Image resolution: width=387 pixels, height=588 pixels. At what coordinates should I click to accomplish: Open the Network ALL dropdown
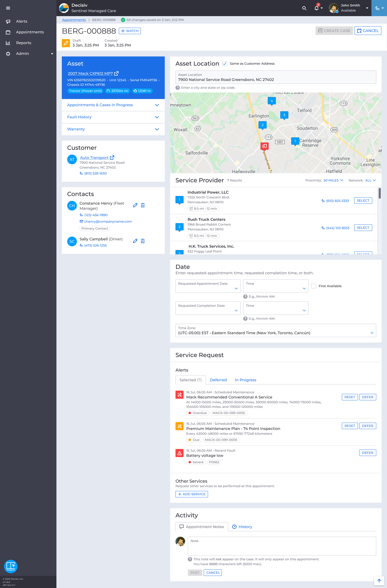pyautogui.click(x=370, y=180)
